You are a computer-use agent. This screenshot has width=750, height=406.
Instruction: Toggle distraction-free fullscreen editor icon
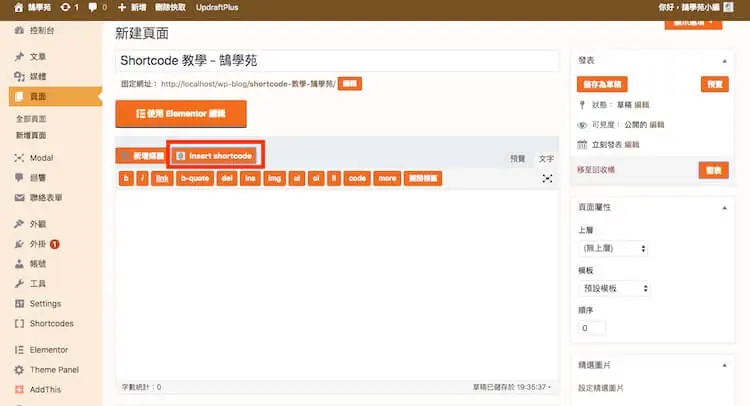click(x=547, y=178)
